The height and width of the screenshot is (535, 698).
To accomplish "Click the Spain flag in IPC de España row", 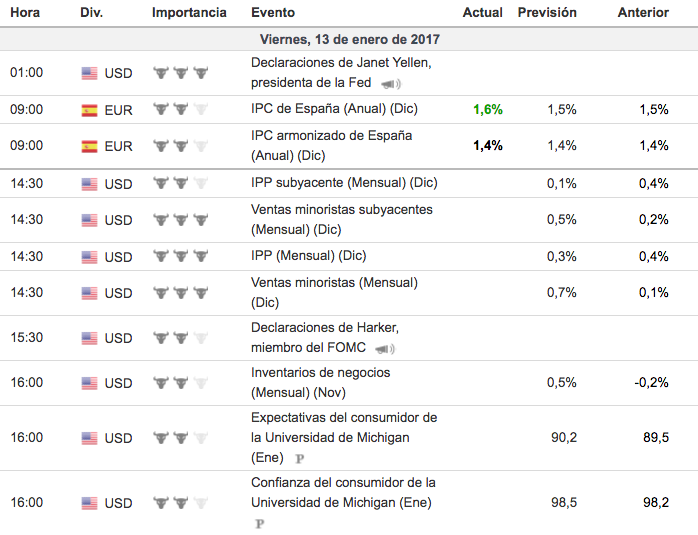I will click(89, 110).
